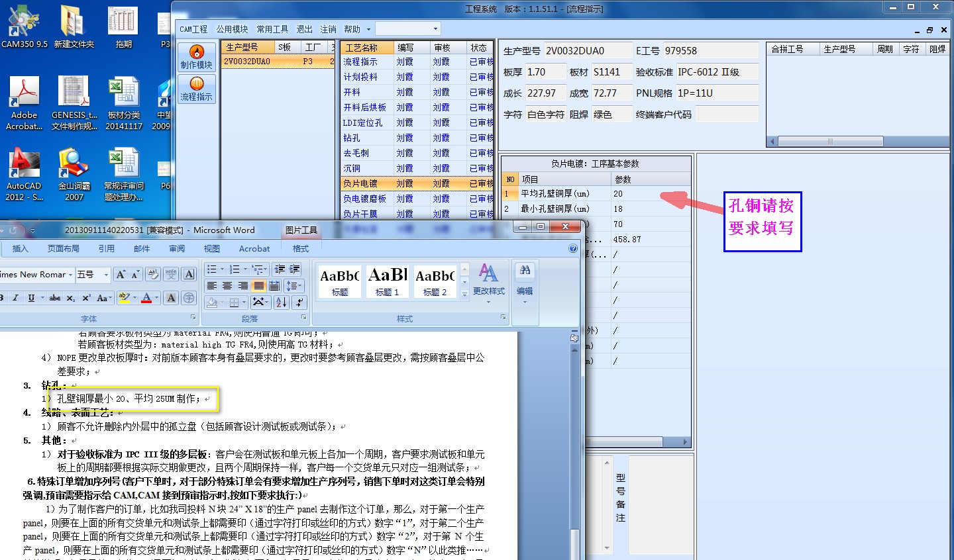The width and height of the screenshot is (954, 560).
Task: Open the 新建文件夹 desktop folder
Action: coord(74,26)
